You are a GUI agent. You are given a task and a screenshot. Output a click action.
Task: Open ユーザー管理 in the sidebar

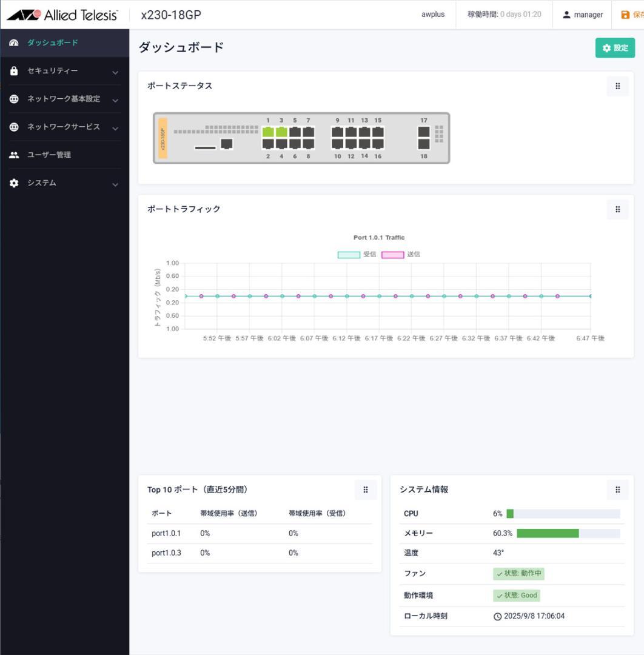point(49,155)
